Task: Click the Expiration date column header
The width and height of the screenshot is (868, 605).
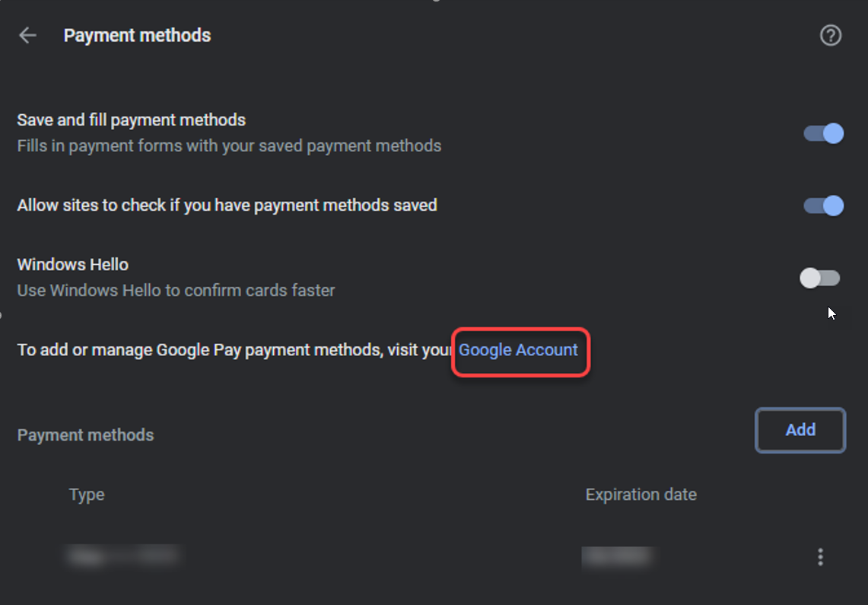Action: 641,495
